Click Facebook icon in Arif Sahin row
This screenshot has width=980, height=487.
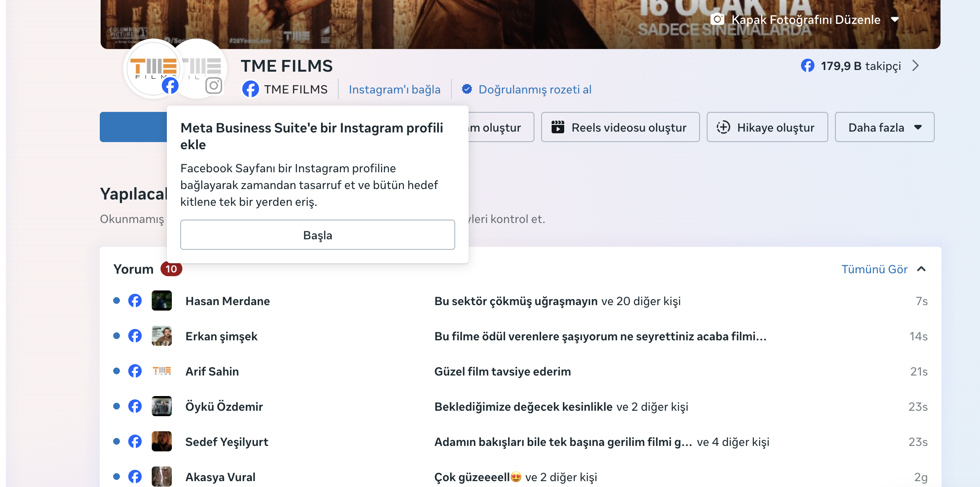click(x=135, y=371)
